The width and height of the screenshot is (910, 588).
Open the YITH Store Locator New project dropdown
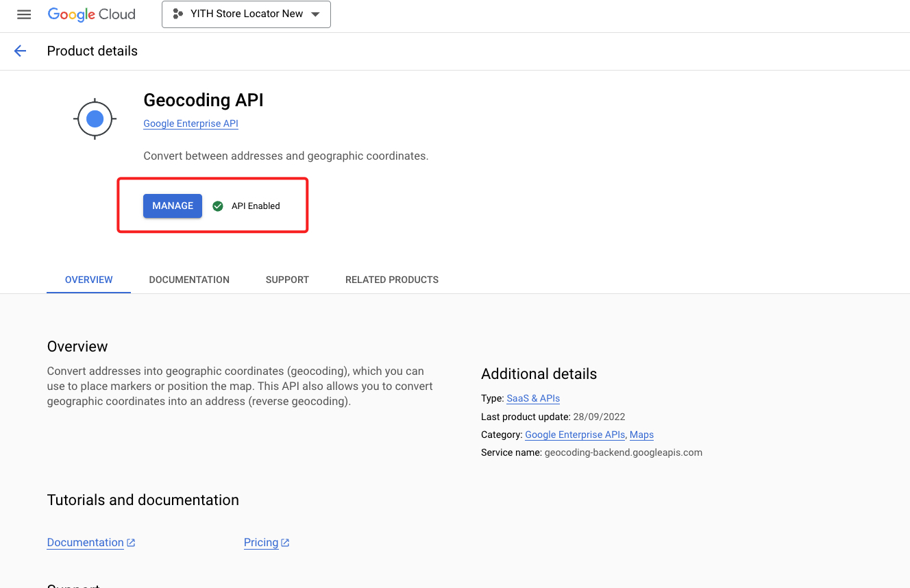246,14
